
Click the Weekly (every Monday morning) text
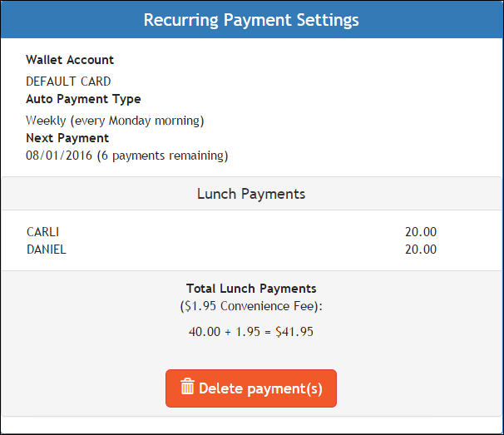[115, 121]
